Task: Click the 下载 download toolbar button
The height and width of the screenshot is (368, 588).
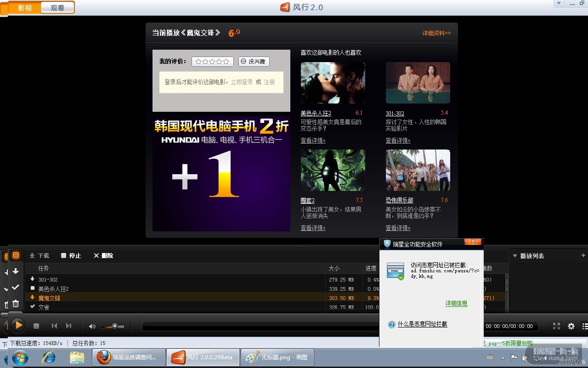Action: (40, 255)
